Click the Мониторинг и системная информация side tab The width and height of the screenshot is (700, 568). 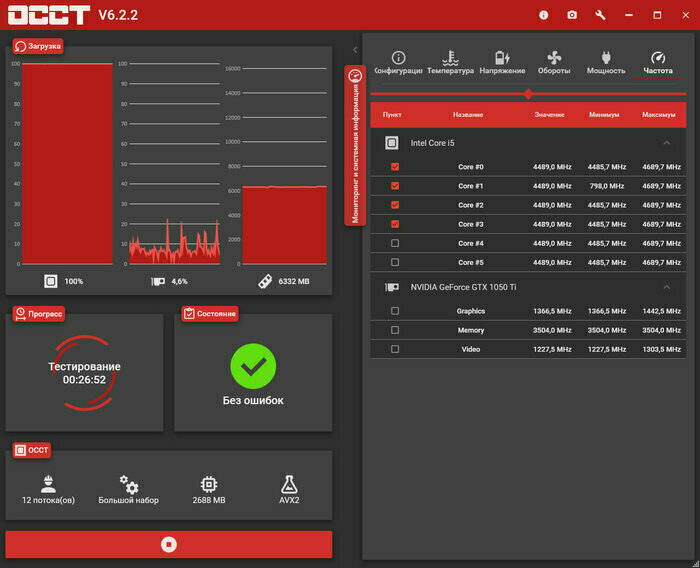tap(355, 146)
